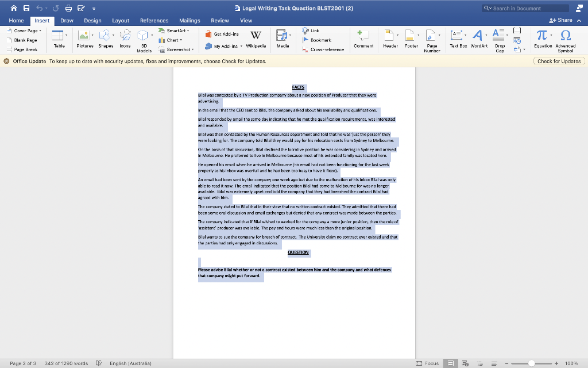Open Get Add-ins store
The width and height of the screenshot is (588, 368).
click(x=222, y=34)
